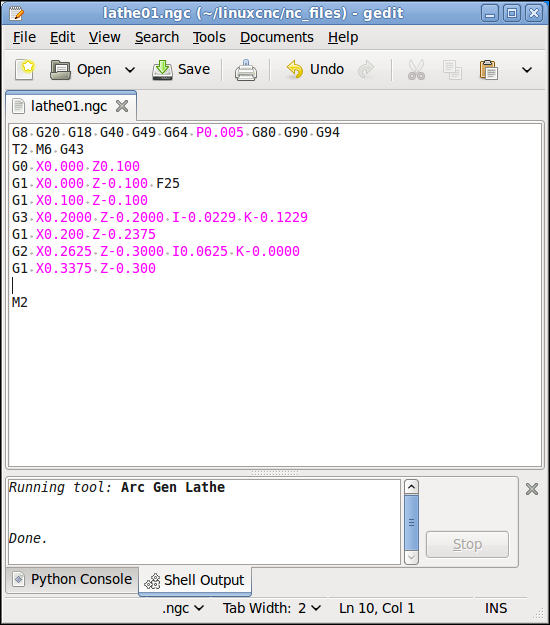
Task: Switch to the Python Console tab
Action: pos(72,579)
